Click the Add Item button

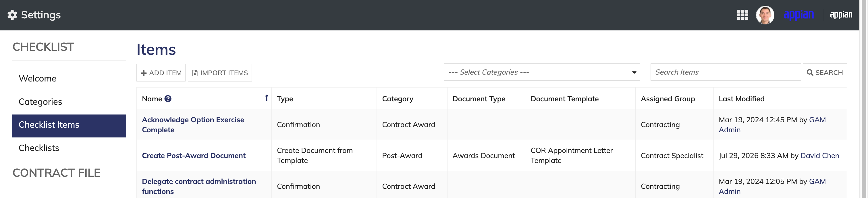pyautogui.click(x=161, y=73)
